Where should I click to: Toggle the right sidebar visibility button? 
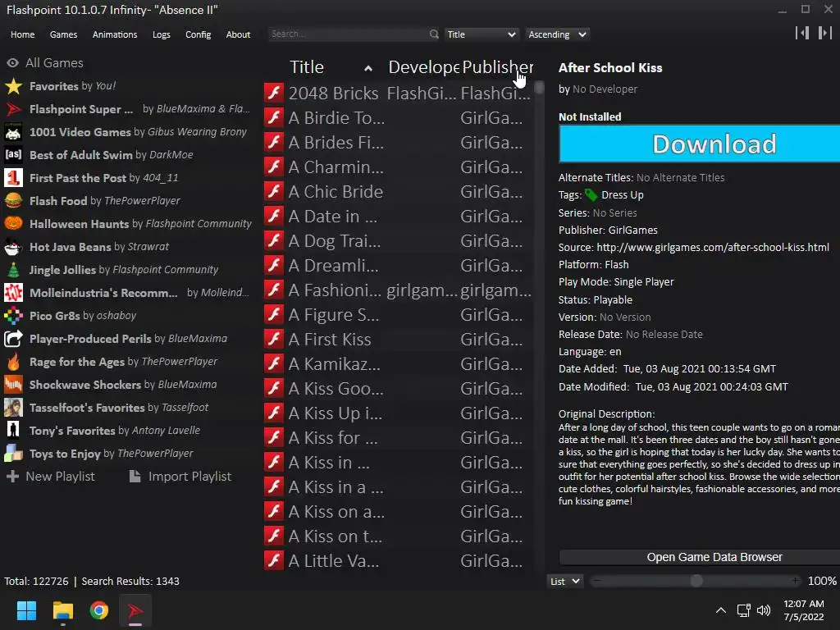(825, 33)
